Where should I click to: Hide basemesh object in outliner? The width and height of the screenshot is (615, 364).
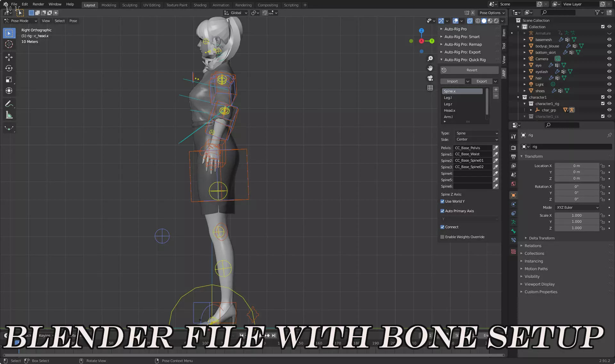coord(609,39)
